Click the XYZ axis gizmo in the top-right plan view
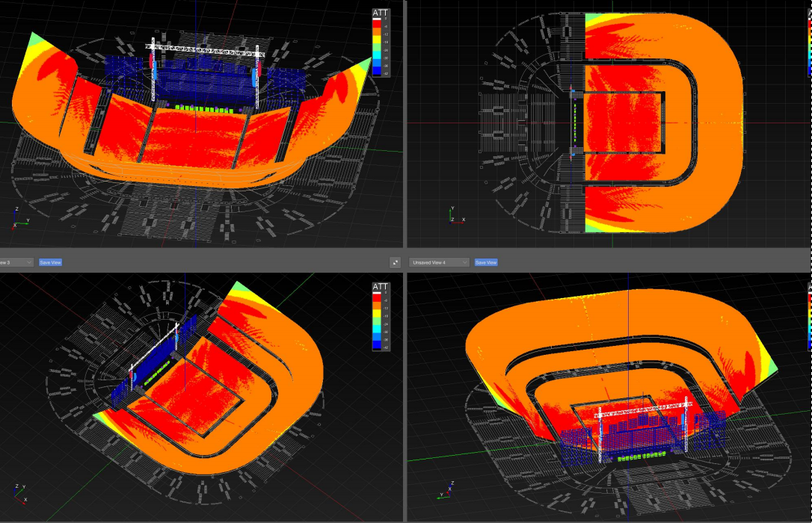Screen dimensions: 812x523 click(457, 215)
